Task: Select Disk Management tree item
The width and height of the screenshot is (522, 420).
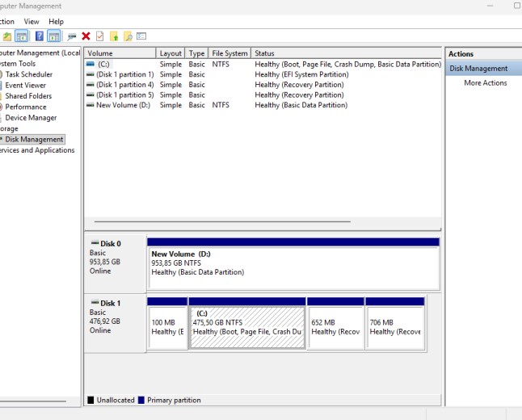Action: pos(34,139)
